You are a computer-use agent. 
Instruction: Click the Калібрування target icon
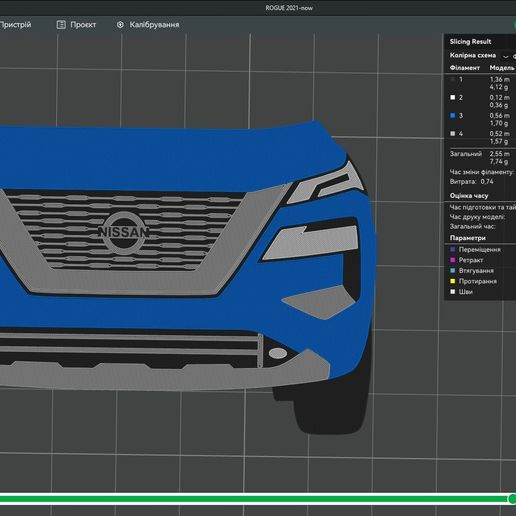click(120, 25)
